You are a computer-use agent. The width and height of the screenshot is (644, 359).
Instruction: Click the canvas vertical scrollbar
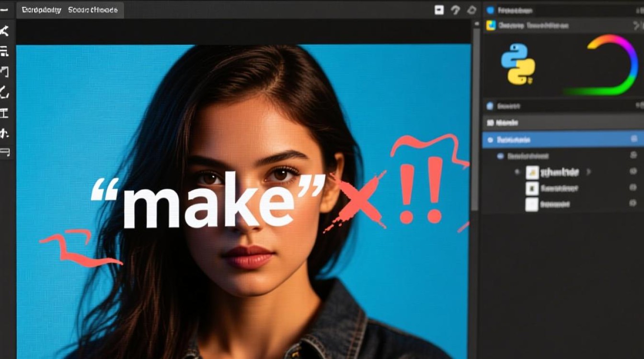pyautogui.click(x=475, y=120)
